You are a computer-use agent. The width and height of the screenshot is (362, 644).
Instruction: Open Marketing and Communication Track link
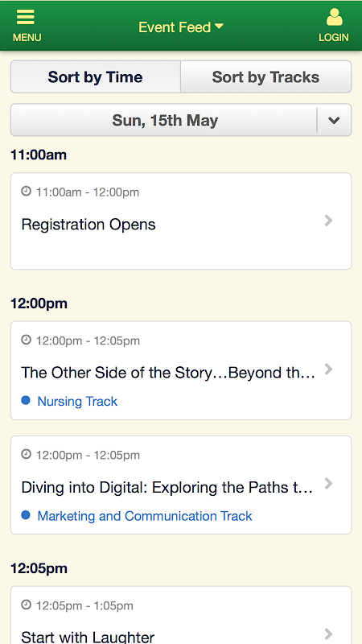click(x=145, y=516)
